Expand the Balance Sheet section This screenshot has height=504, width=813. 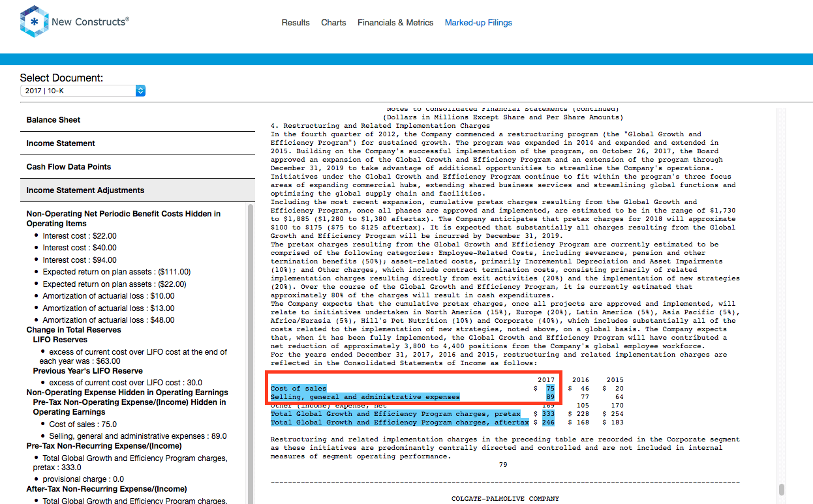137,120
